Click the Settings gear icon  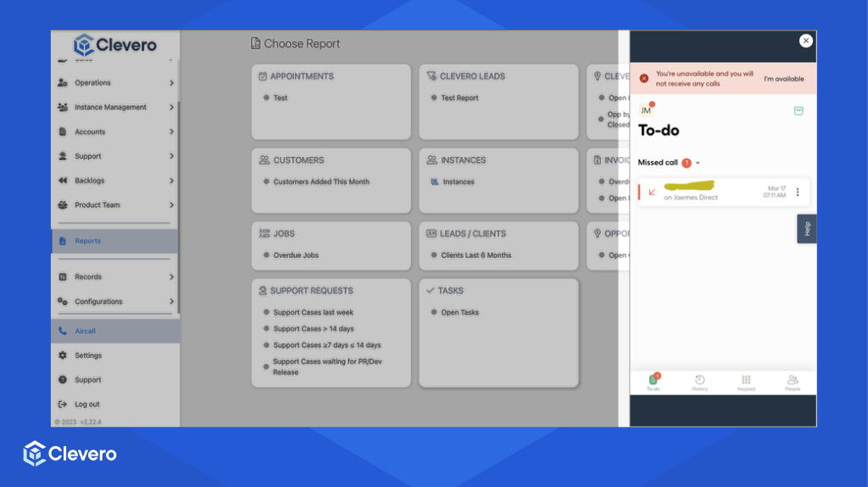(x=63, y=355)
